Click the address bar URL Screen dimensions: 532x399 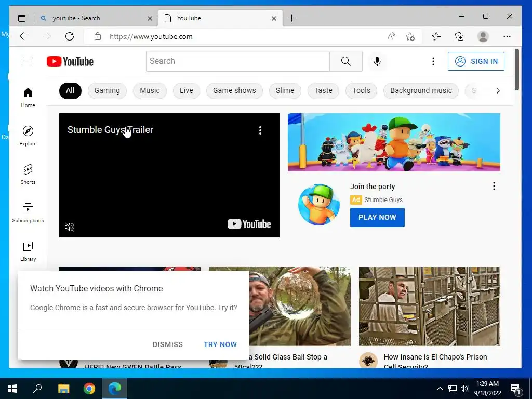151,36
